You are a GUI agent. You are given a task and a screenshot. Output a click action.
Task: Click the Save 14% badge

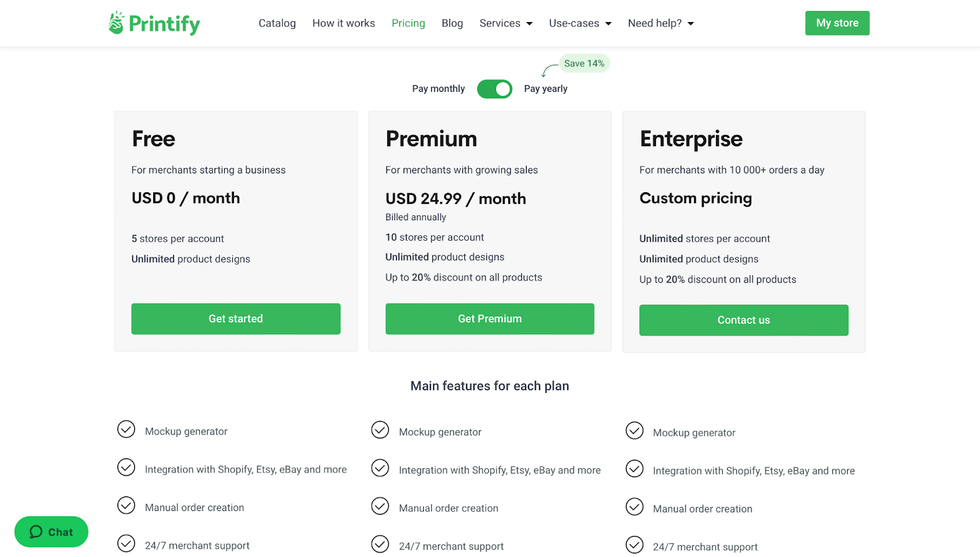click(584, 64)
